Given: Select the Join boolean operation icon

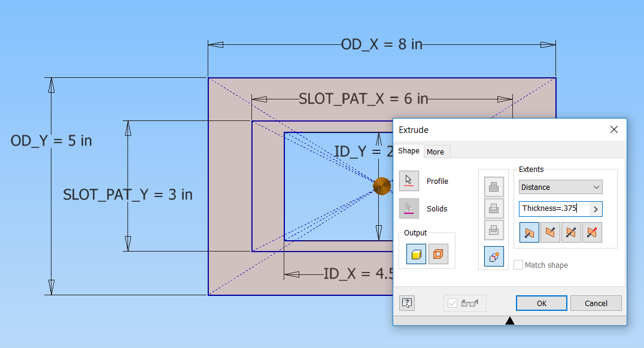Looking at the screenshot, I should [494, 187].
